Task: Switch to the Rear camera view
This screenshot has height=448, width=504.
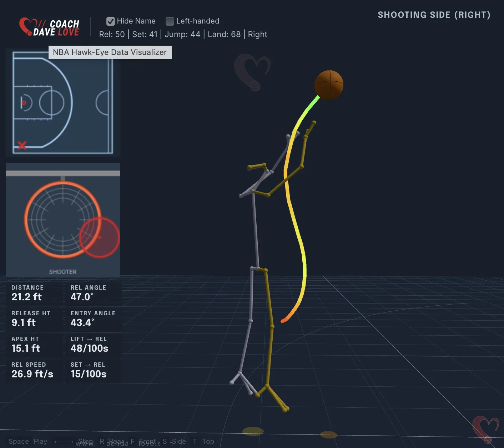Action: (x=116, y=441)
